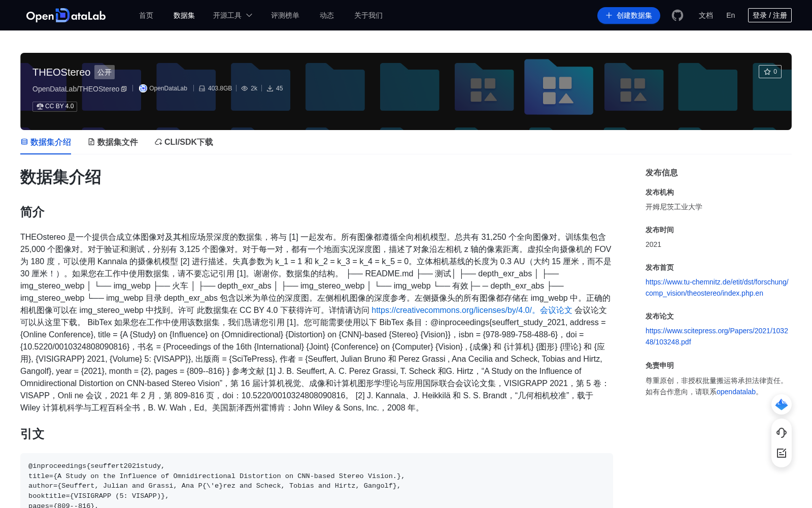Image resolution: width=812 pixels, height=508 pixels.
Task: Open the 文档 link
Action: point(706,15)
